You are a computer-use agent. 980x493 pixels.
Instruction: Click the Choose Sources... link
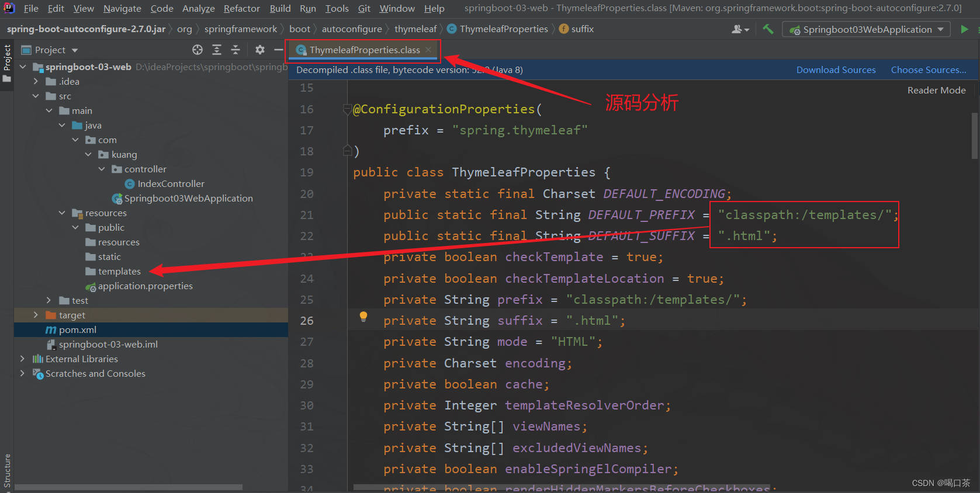[928, 70]
